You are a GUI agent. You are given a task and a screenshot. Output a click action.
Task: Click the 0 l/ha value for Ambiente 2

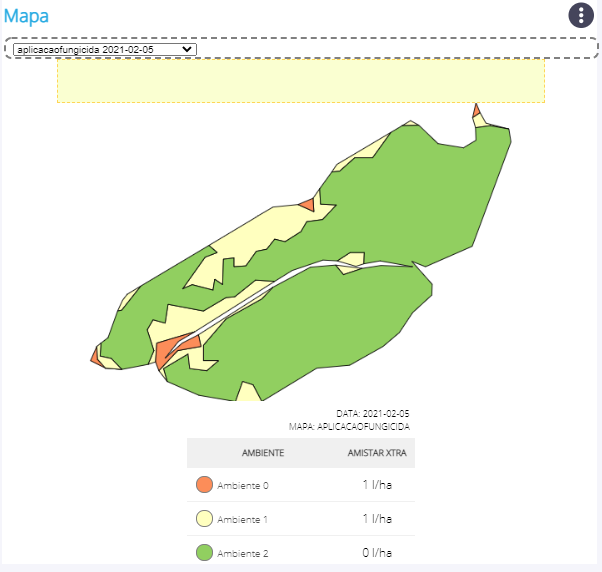pyautogui.click(x=377, y=553)
